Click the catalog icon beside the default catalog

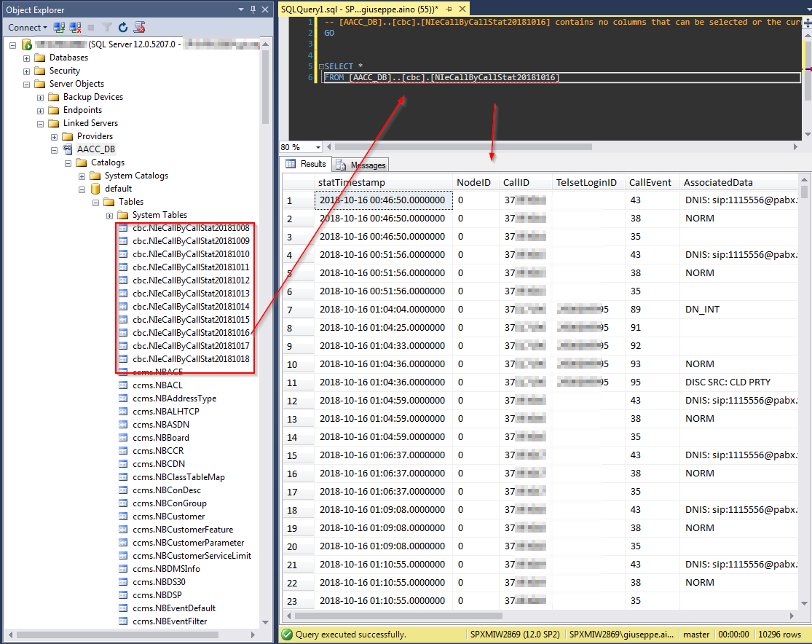96,188
